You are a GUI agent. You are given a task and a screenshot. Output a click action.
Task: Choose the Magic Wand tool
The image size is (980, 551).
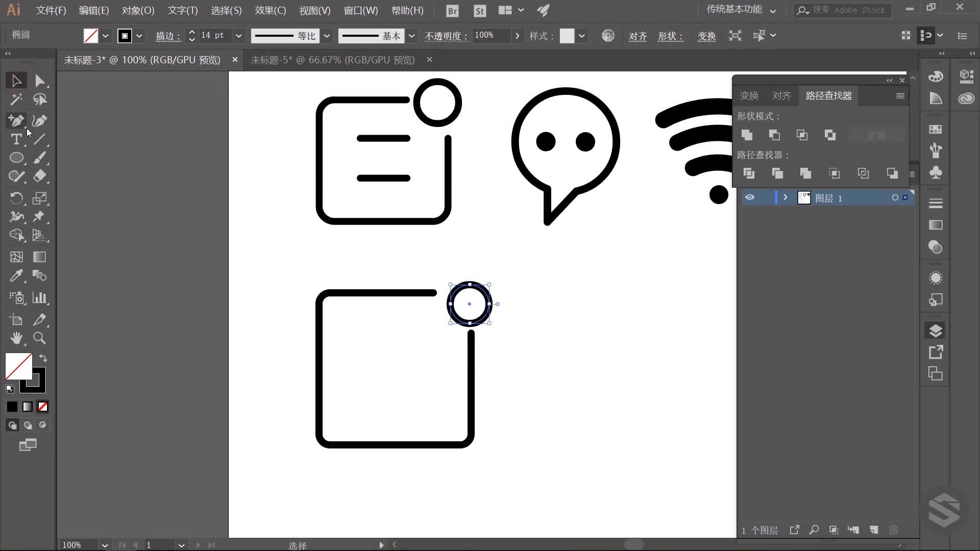point(16,99)
